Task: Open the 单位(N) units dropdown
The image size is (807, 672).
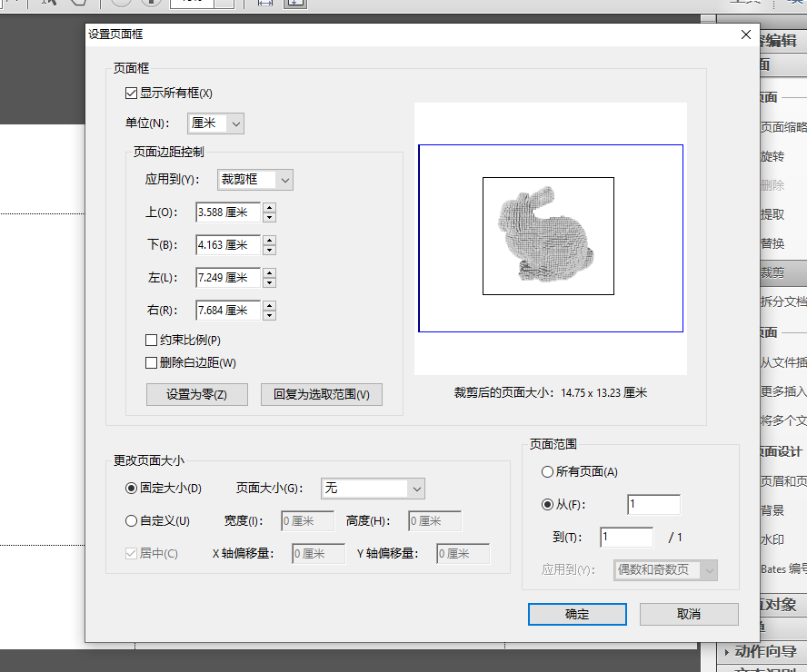Action: (215, 124)
